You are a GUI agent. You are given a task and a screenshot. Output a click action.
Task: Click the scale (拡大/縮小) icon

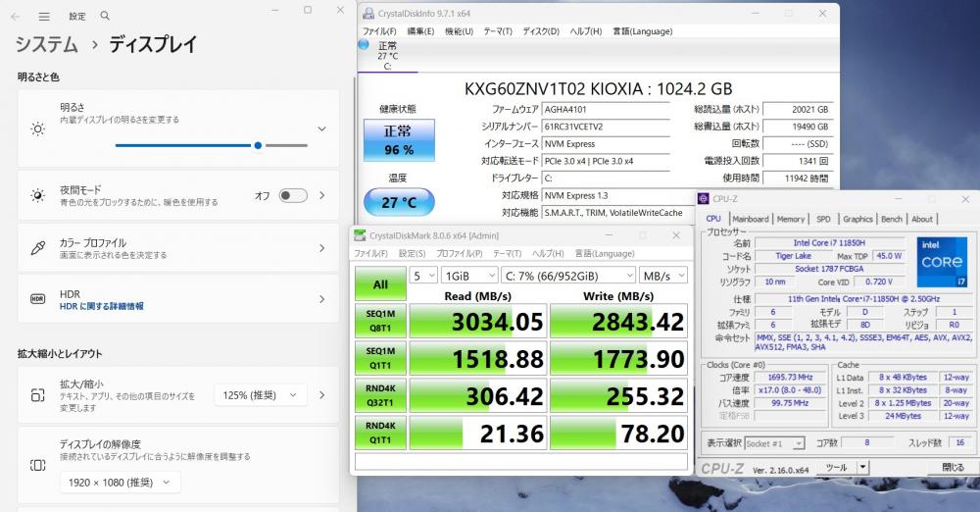click(37, 395)
